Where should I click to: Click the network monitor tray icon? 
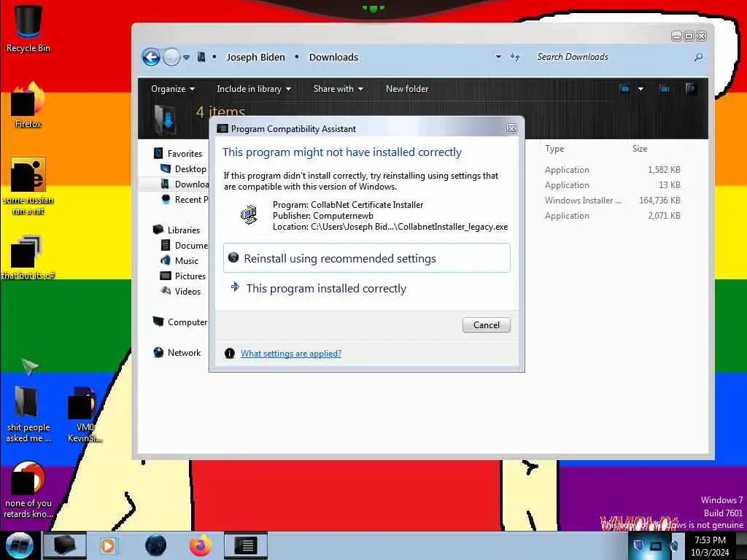click(x=656, y=545)
